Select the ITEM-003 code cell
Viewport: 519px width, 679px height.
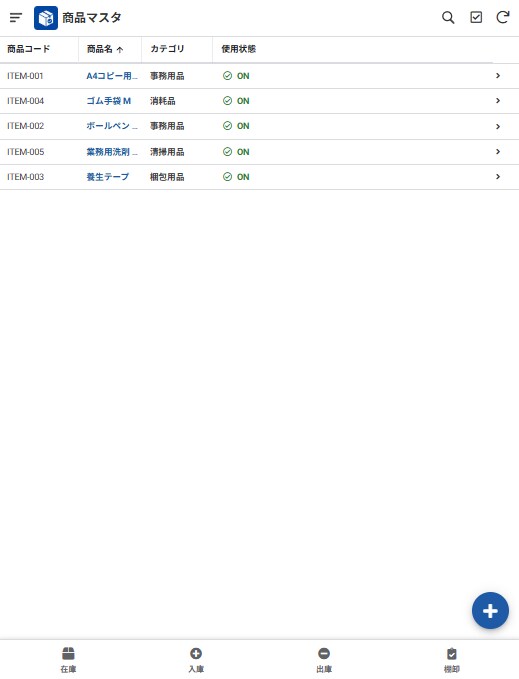[26, 177]
